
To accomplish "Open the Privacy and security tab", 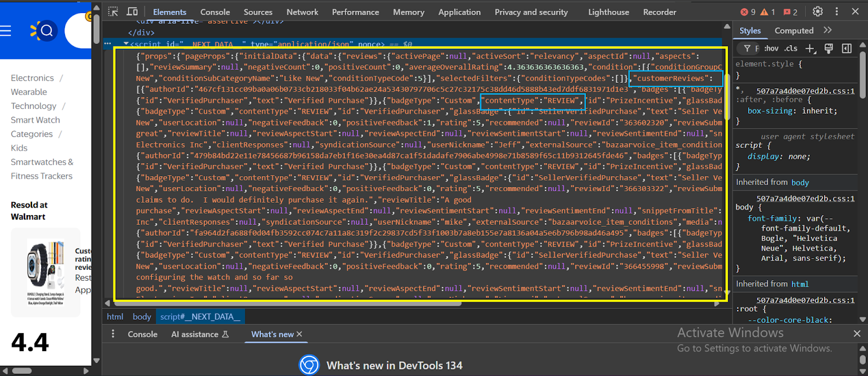I will 531,12.
